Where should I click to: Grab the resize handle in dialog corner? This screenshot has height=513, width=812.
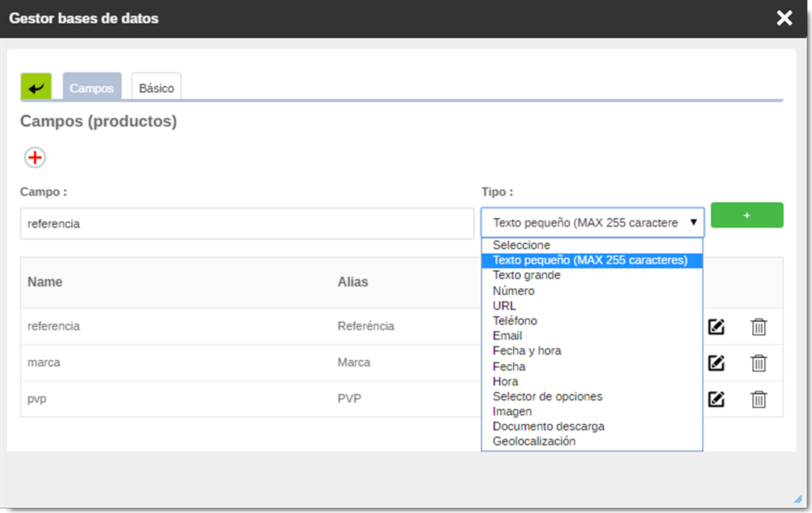click(797, 499)
